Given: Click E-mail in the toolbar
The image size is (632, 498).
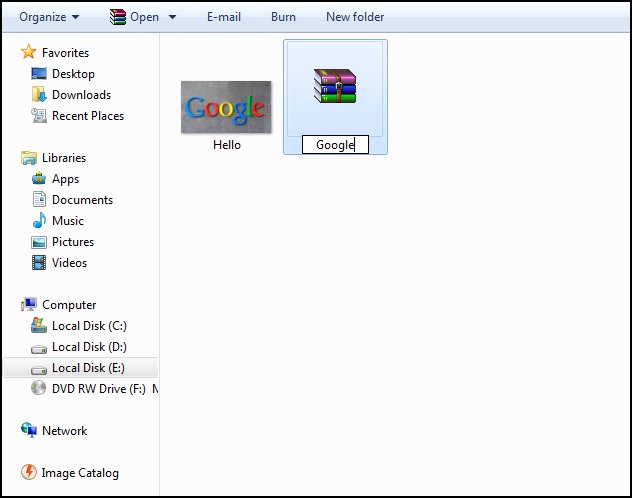Looking at the screenshot, I should 224,17.
